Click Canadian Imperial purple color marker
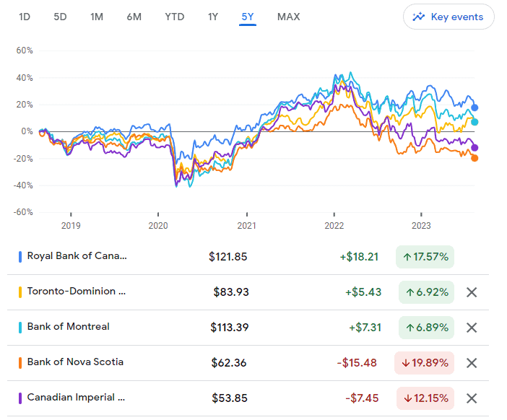Screen dimensions: 507x420 [20, 398]
